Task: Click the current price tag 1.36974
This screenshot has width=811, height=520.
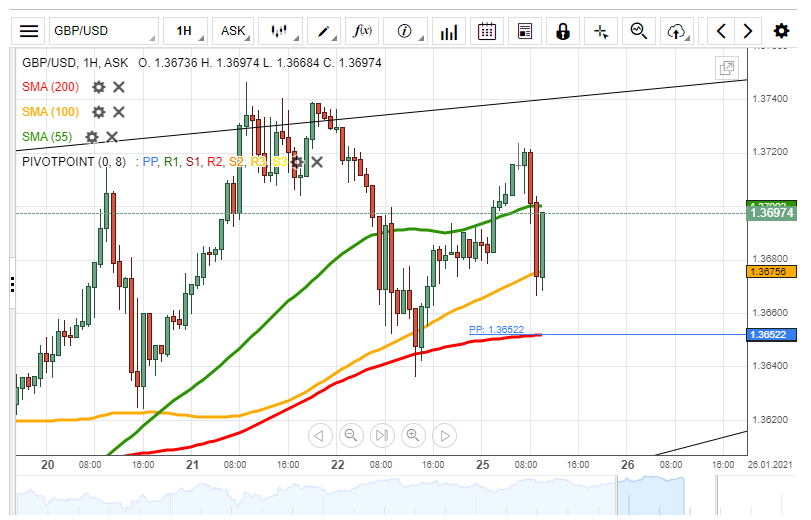Action: [x=771, y=213]
